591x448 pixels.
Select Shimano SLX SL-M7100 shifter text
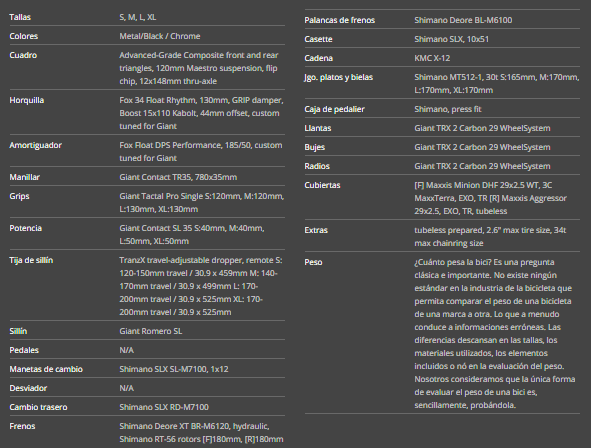pyautogui.click(x=174, y=369)
